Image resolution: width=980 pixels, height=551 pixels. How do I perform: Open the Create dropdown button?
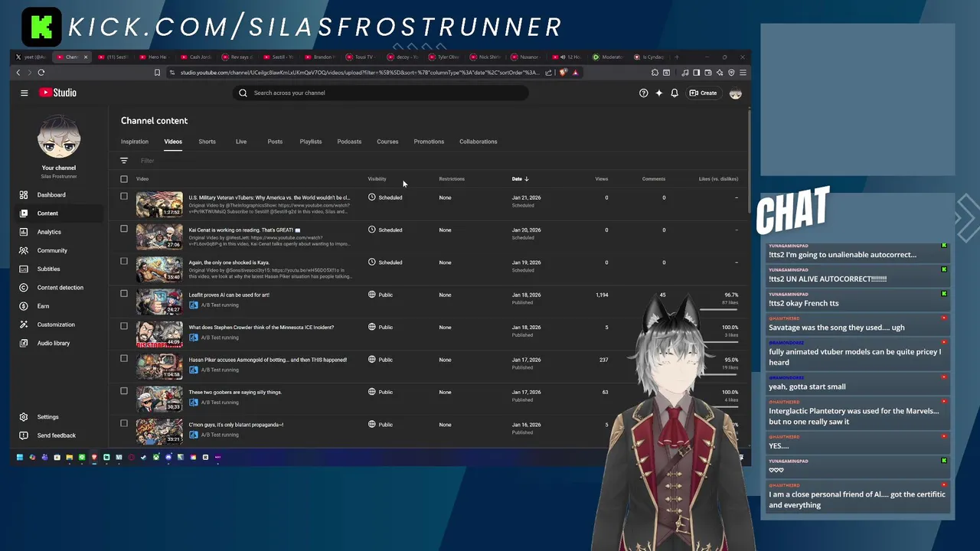click(x=703, y=93)
